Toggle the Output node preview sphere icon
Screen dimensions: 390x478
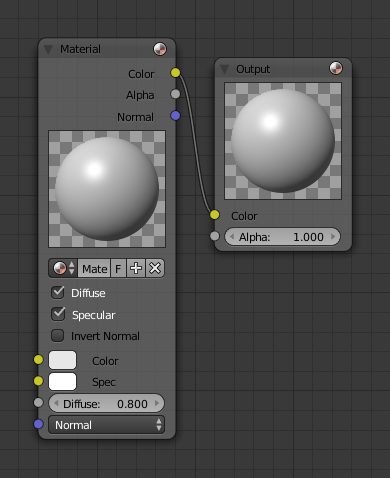coord(336,68)
